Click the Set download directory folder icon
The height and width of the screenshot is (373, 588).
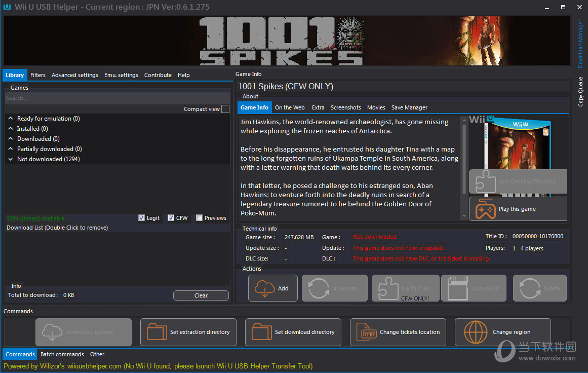tap(262, 332)
